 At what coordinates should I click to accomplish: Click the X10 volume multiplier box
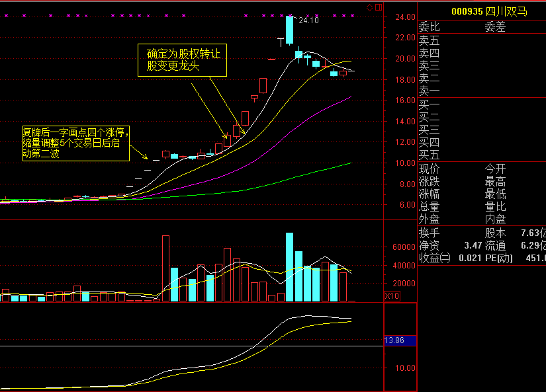coord(392,296)
